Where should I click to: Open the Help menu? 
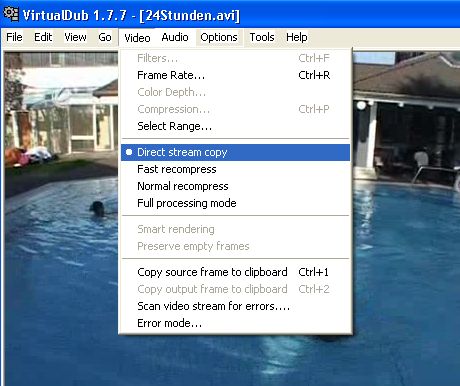coord(297,37)
